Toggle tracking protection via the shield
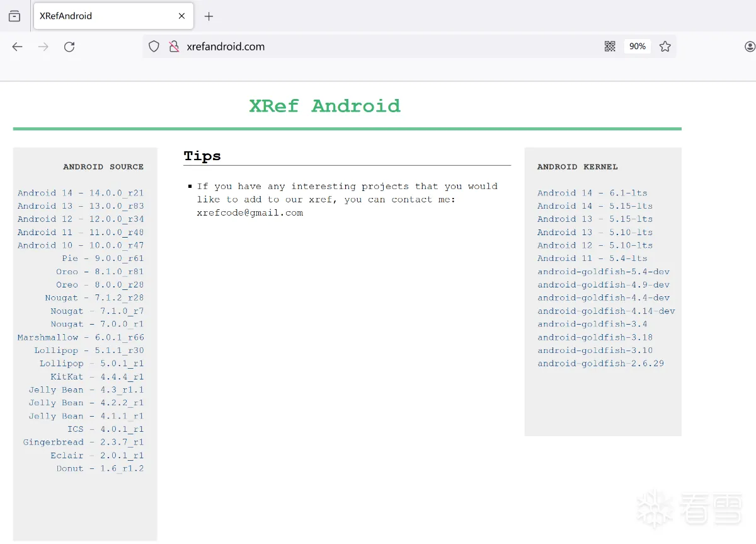 [153, 46]
